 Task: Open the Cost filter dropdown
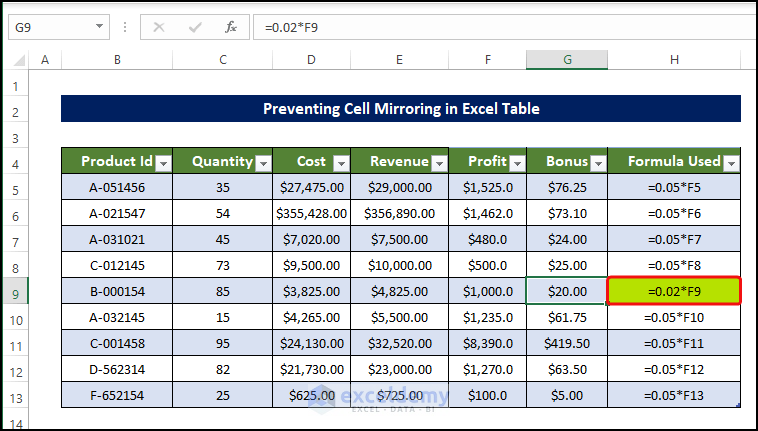pos(341,162)
